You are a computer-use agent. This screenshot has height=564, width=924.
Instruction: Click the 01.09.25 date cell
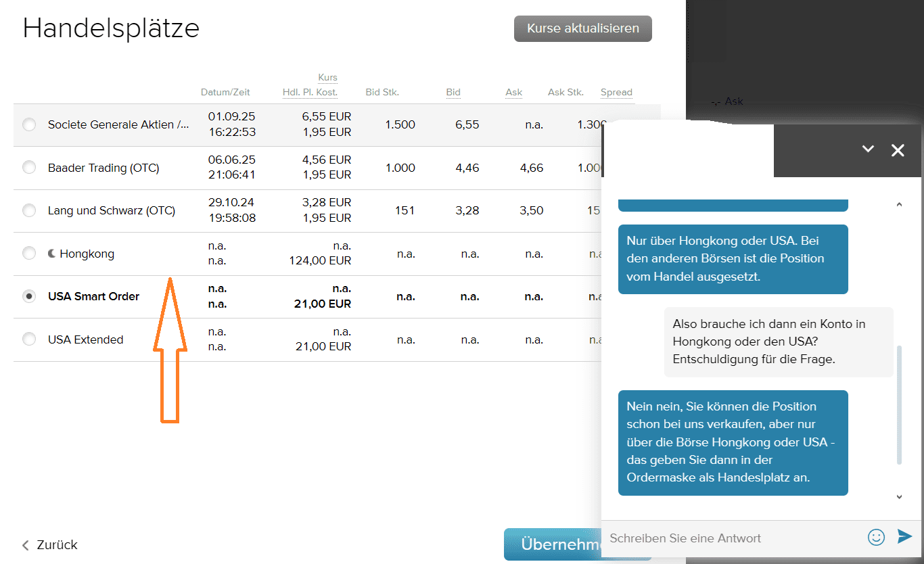click(x=231, y=116)
